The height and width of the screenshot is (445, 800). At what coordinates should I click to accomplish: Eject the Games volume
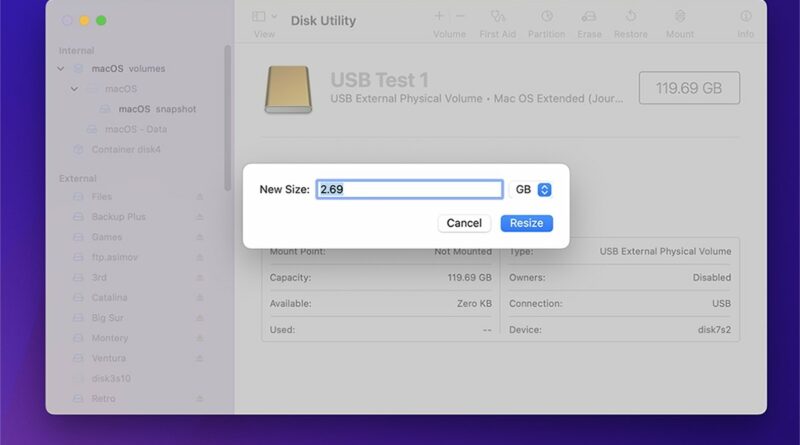point(200,237)
